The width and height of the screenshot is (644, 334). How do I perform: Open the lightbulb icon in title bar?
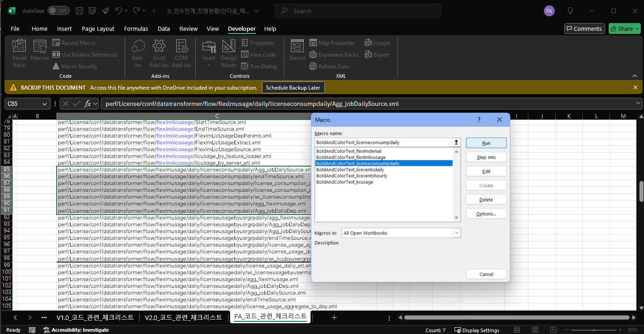click(571, 11)
